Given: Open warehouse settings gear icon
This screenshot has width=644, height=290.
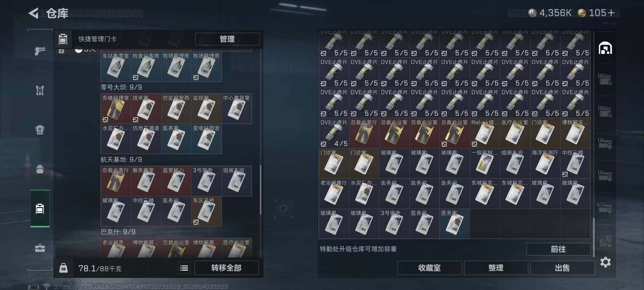Looking at the screenshot, I should pos(605,262).
